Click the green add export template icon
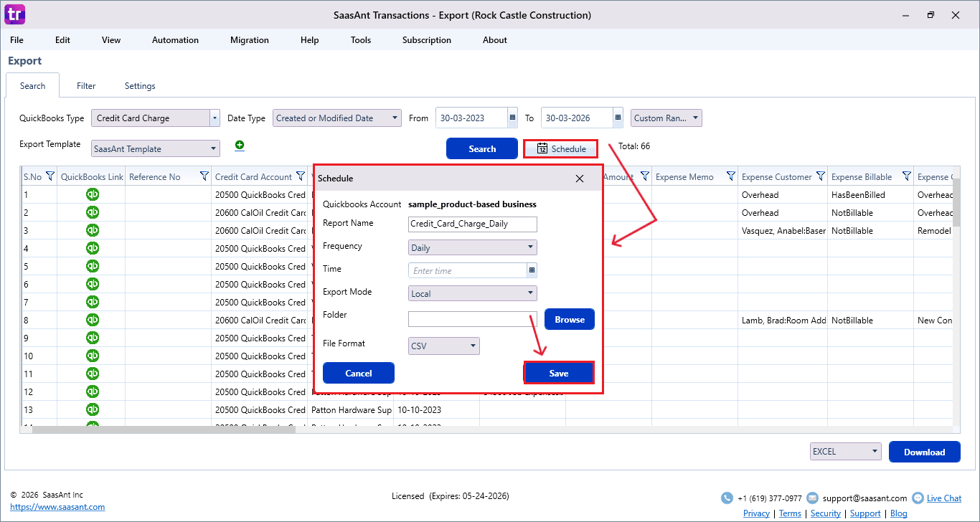 [240, 146]
